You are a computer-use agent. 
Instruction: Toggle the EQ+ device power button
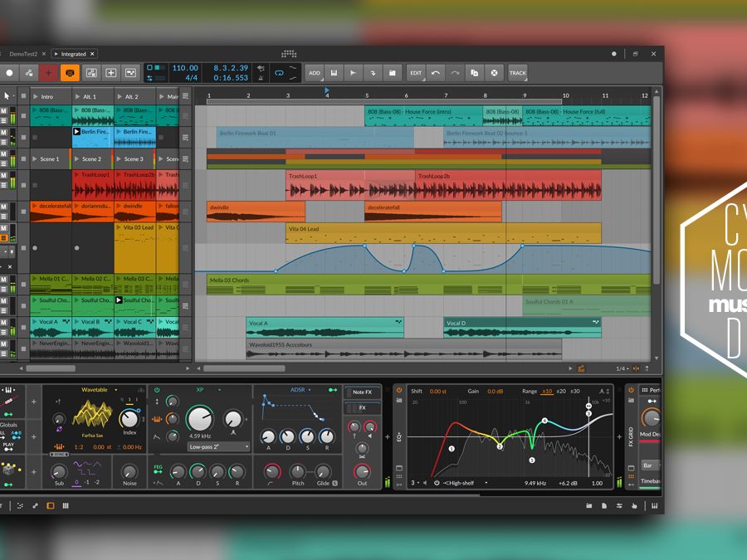[x=399, y=391]
